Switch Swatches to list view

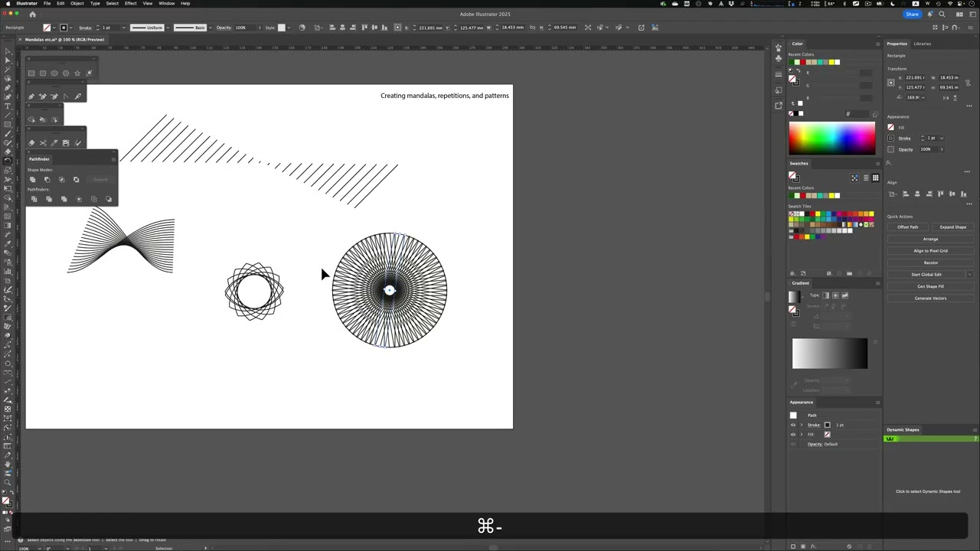pyautogui.click(x=866, y=178)
